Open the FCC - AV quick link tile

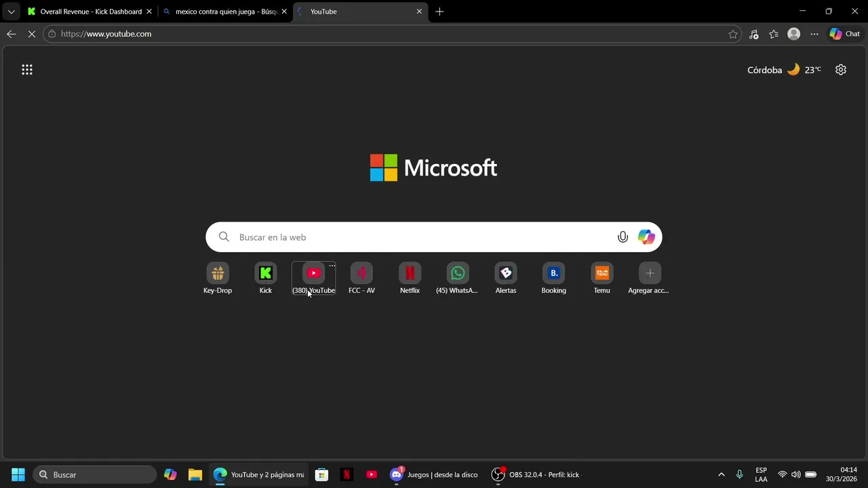coord(361,279)
